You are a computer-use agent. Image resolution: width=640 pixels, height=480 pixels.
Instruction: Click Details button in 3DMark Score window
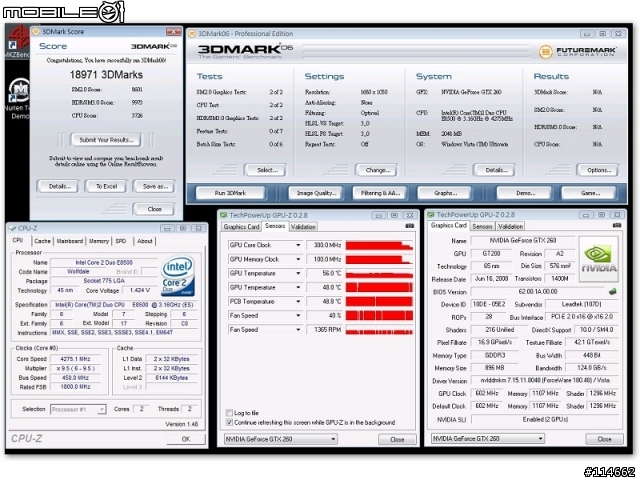point(60,187)
